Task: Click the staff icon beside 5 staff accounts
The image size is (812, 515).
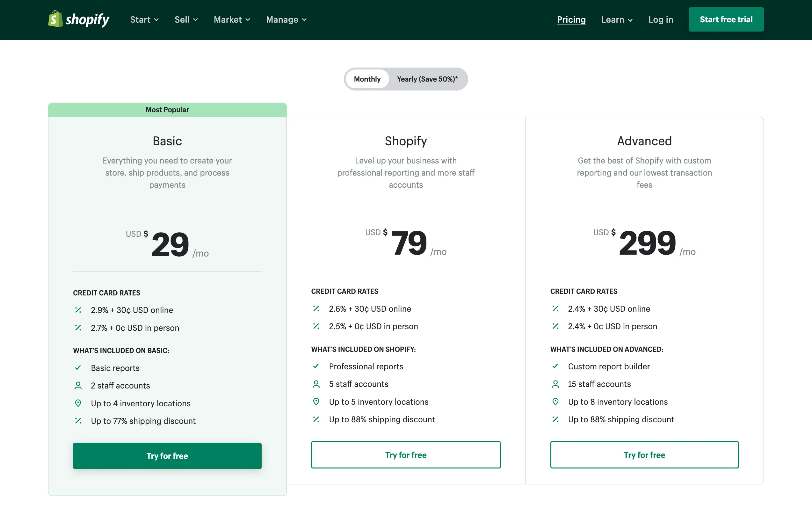Action: coord(316,384)
